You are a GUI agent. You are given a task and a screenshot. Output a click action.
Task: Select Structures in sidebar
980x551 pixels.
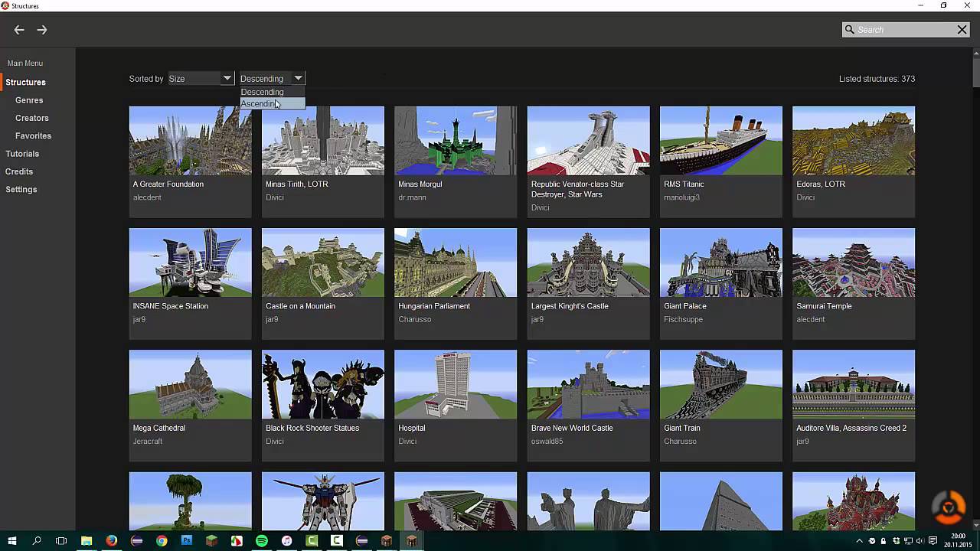click(x=25, y=82)
